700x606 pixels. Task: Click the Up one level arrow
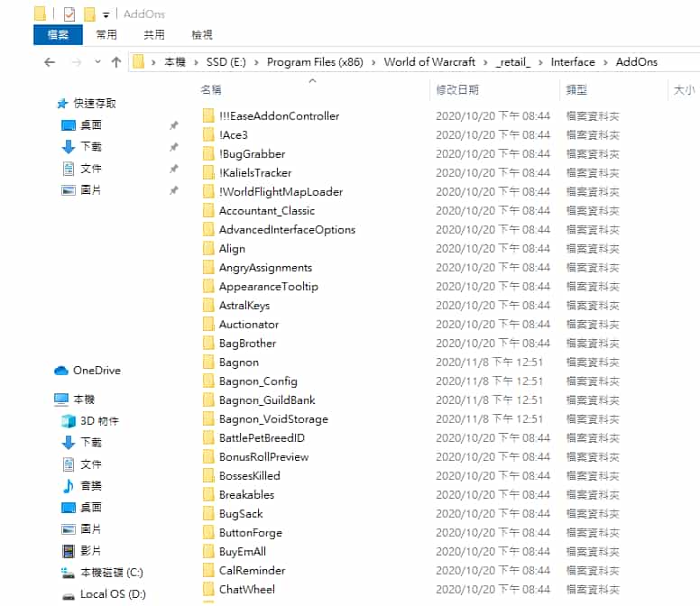115,62
